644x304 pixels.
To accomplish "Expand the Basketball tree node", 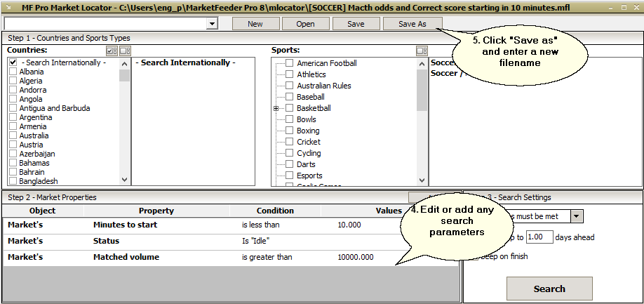I will coord(276,108).
